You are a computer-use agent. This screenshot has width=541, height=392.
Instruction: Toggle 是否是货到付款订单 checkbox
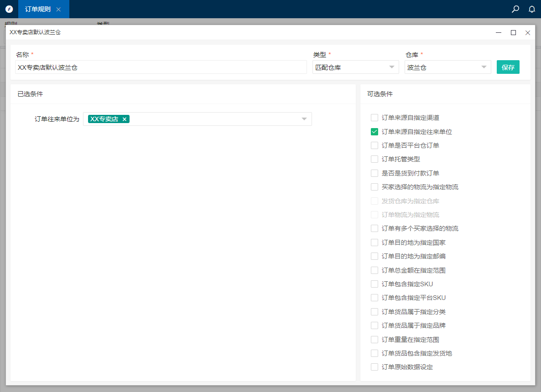[375, 173]
